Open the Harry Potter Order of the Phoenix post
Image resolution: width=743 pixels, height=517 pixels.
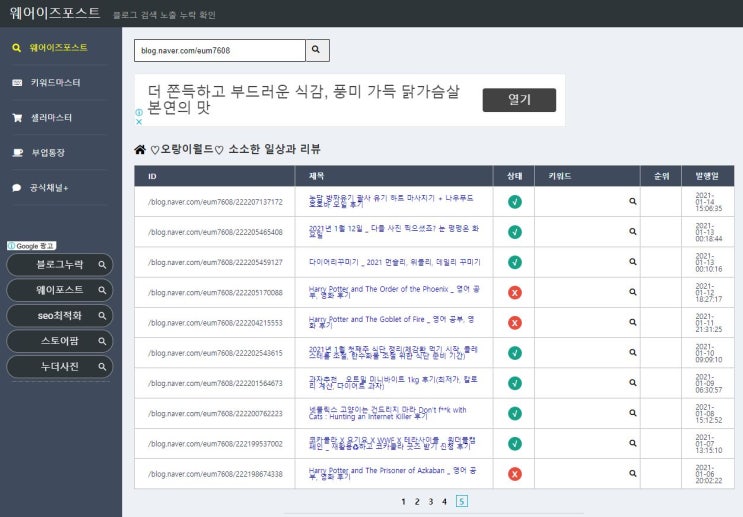394,292
